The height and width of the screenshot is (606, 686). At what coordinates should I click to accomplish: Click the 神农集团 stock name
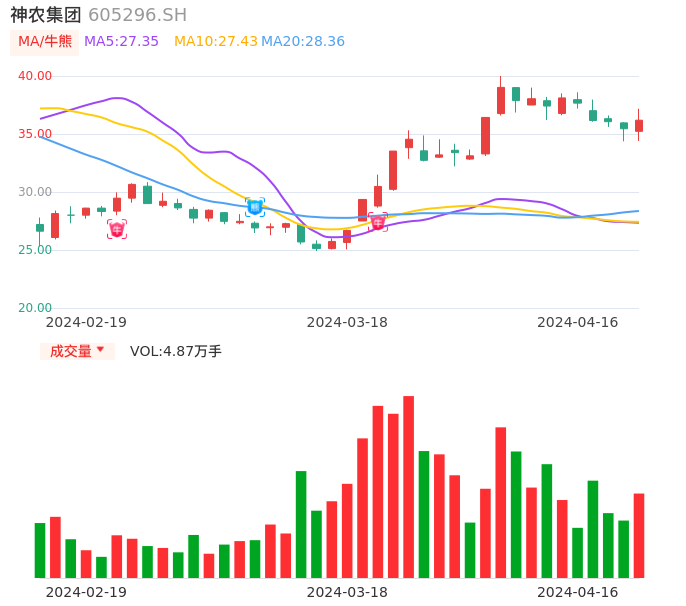coord(46,15)
